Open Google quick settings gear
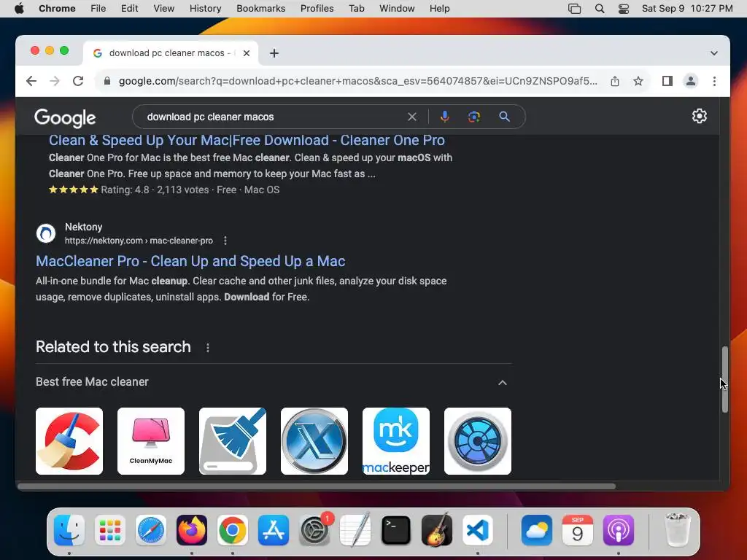Viewport: 747px width, 560px height. [x=700, y=116]
